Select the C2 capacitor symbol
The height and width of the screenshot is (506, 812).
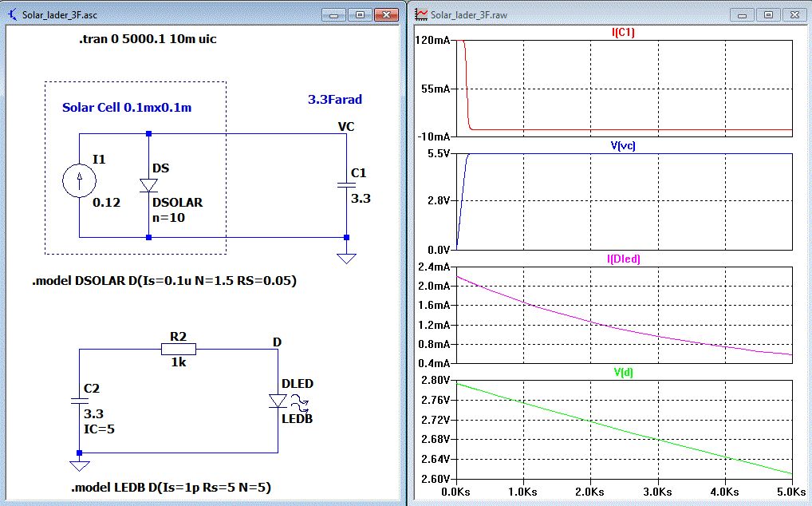79,400
